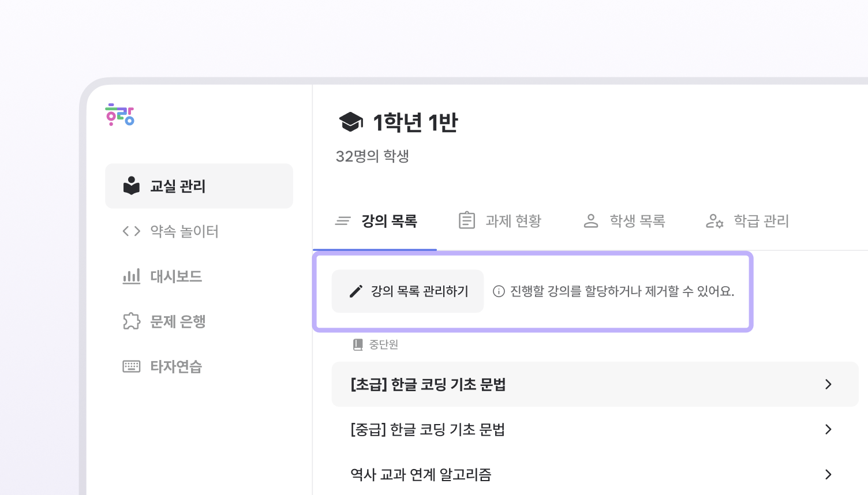Click the puzzle piece icon for 문제 은행
The height and width of the screenshot is (495, 868).
tap(132, 321)
